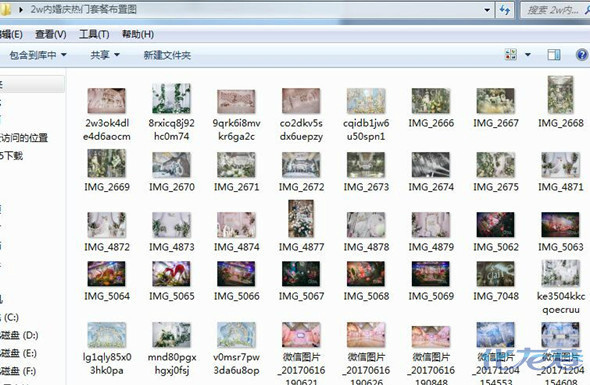Select the IMG_5062 thumbnail
The image size is (590, 385).
pos(496,225)
